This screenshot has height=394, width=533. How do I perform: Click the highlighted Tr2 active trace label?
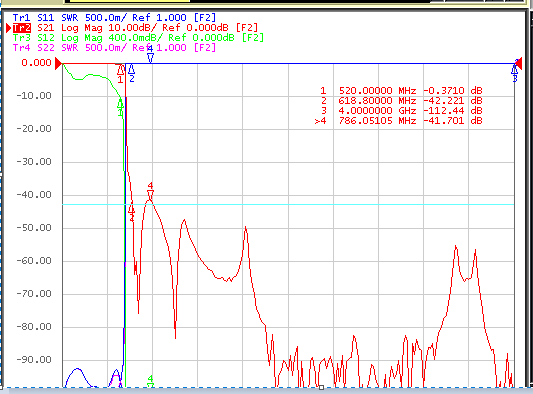[x=22, y=28]
